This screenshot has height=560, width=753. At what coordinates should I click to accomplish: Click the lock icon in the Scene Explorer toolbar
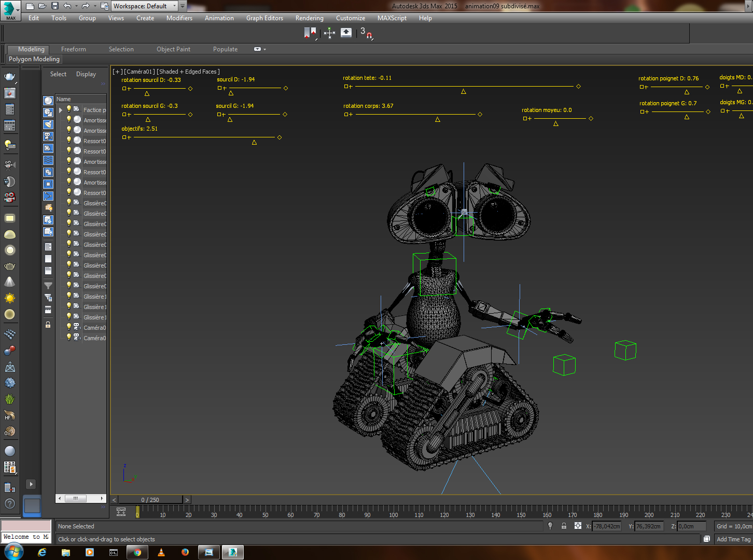click(x=48, y=325)
